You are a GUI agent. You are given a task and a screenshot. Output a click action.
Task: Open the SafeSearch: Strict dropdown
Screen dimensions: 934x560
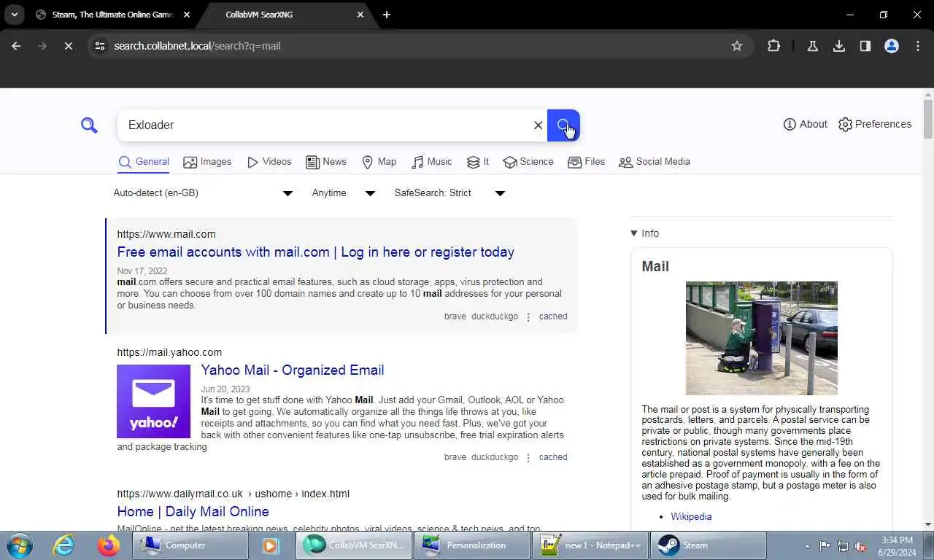tap(449, 193)
